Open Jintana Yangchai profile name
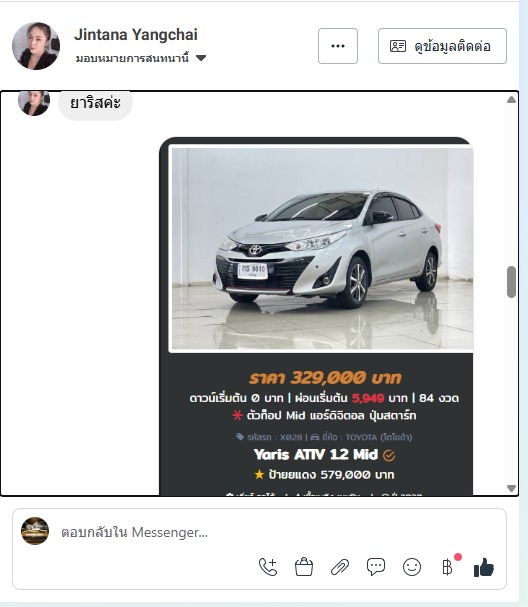 tap(136, 34)
